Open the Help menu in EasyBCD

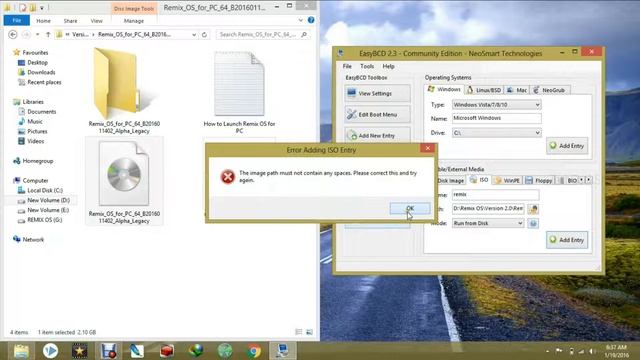point(388,66)
